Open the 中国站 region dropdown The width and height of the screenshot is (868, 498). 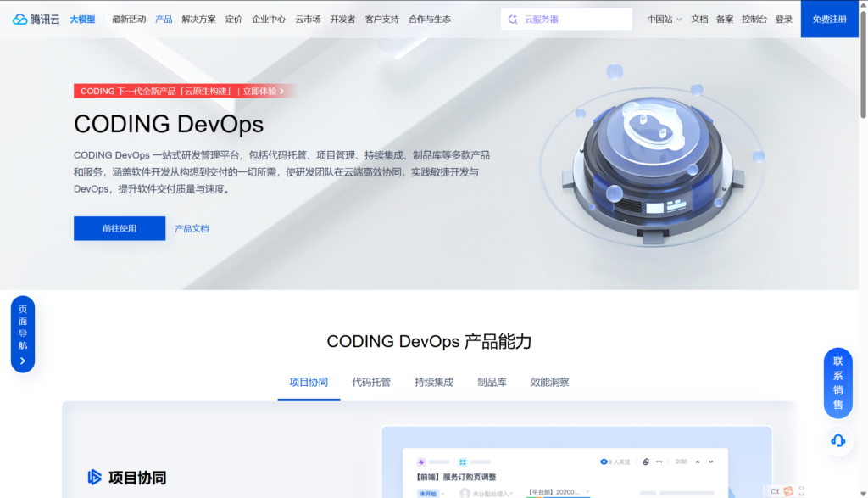click(x=664, y=20)
